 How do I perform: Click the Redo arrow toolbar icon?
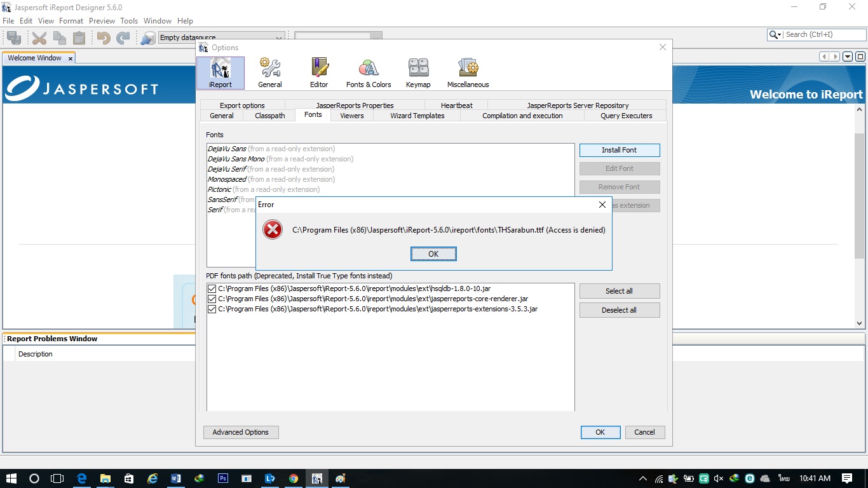(123, 38)
